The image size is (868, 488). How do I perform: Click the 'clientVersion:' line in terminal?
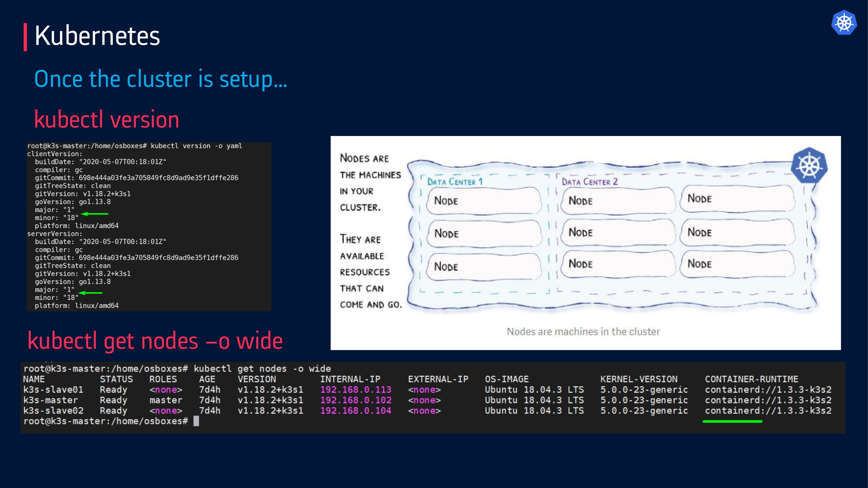tap(55, 154)
